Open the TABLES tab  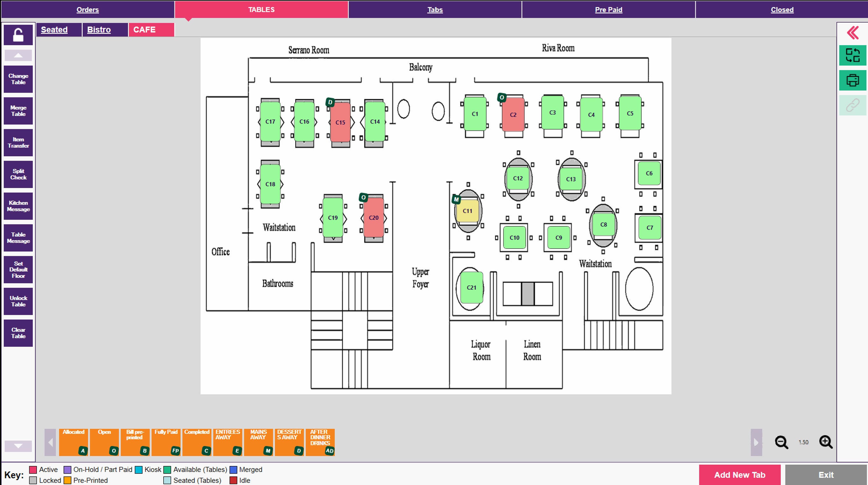tap(262, 10)
